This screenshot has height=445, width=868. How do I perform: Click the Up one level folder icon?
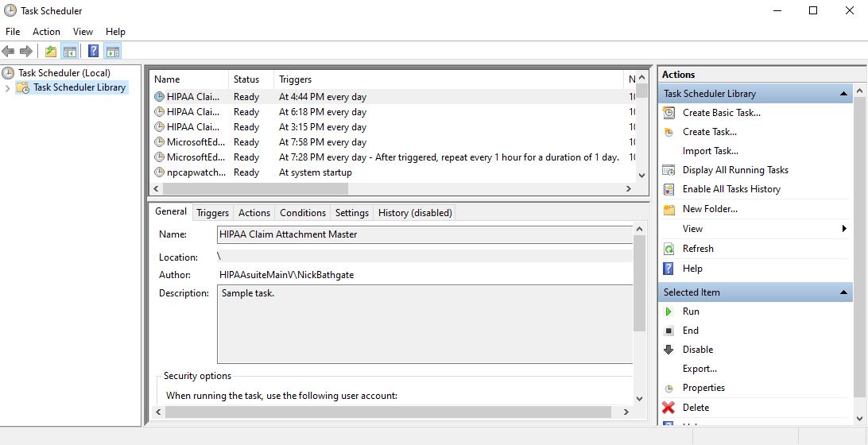click(x=51, y=52)
